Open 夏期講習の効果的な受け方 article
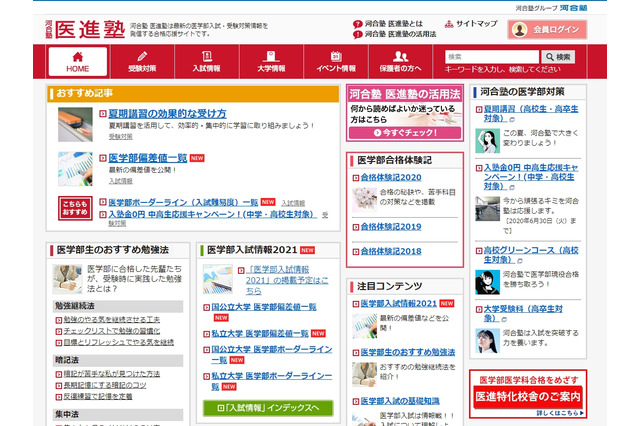 click(x=167, y=113)
